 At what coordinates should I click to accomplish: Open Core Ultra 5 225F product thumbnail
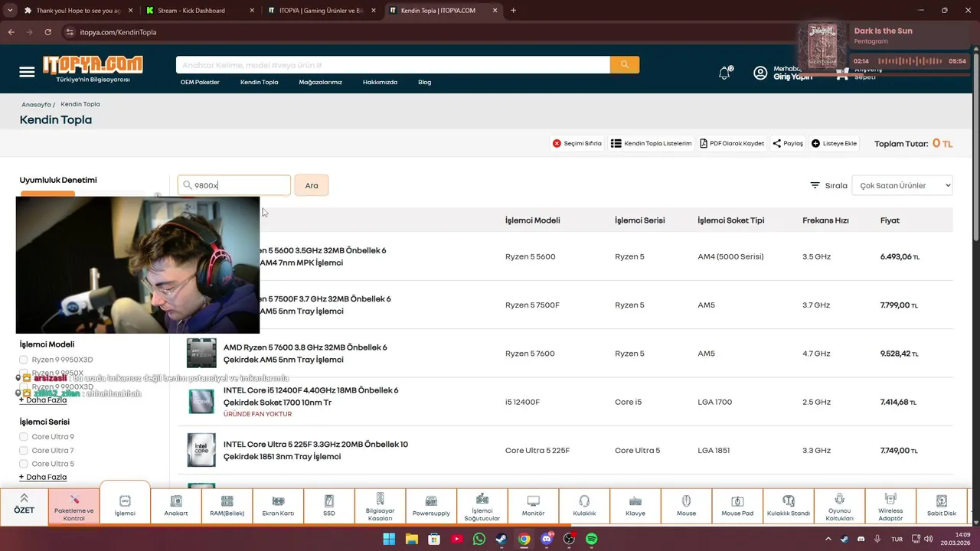[x=201, y=450]
